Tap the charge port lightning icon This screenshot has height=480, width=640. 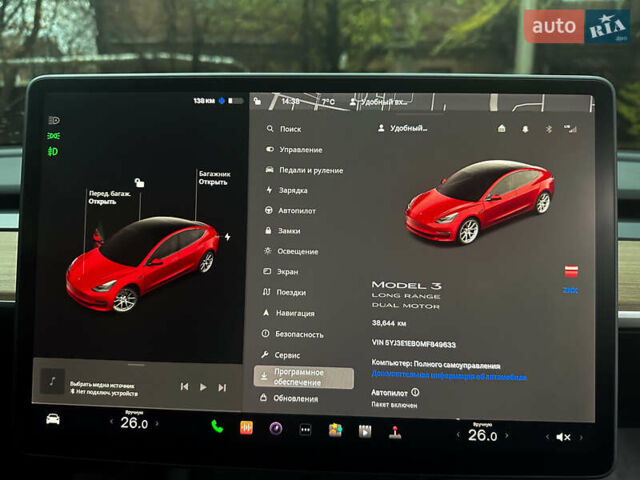[227, 237]
